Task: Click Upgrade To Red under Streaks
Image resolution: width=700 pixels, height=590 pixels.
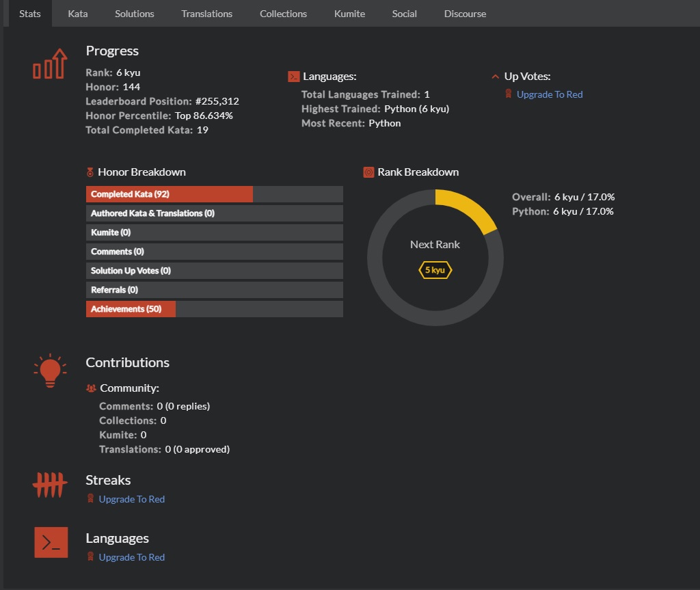Action: 131,499
